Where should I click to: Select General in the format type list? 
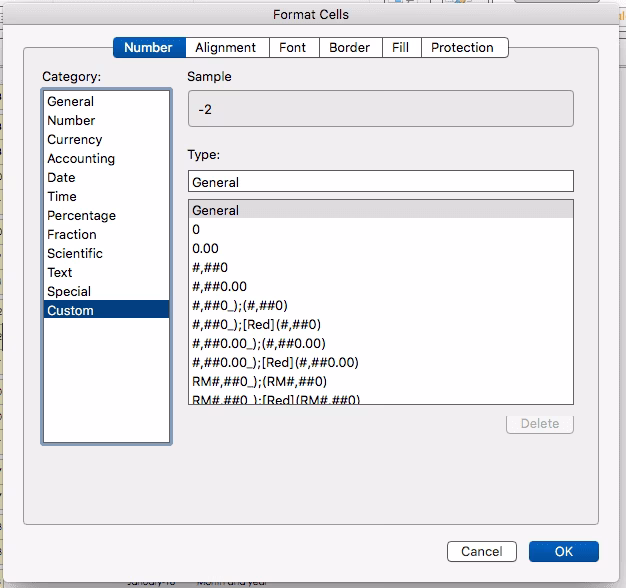pyautogui.click(x=381, y=210)
